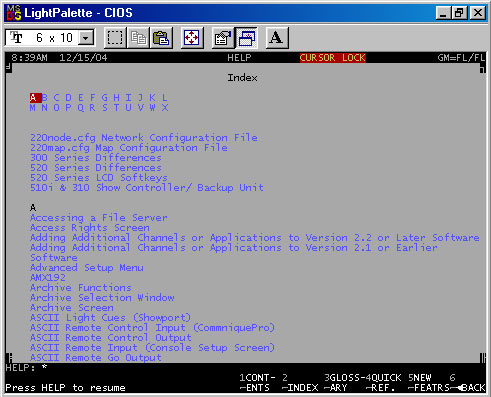Restore down the LightPalette window

pyautogui.click(x=459, y=13)
